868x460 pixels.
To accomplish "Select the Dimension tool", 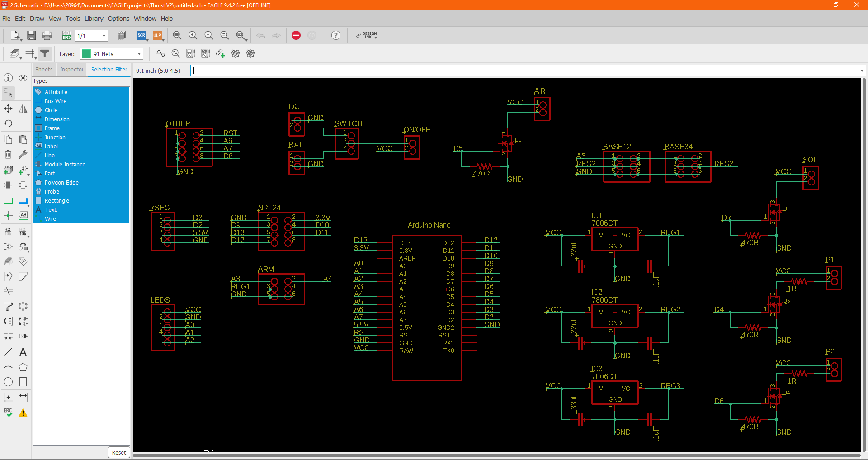I will tap(23, 397).
